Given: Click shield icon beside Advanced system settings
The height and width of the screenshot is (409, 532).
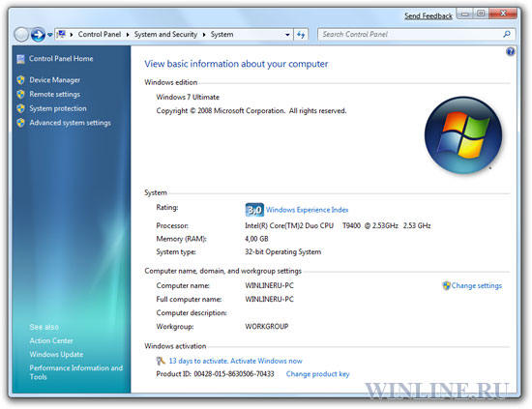Looking at the screenshot, I should tap(20, 123).
